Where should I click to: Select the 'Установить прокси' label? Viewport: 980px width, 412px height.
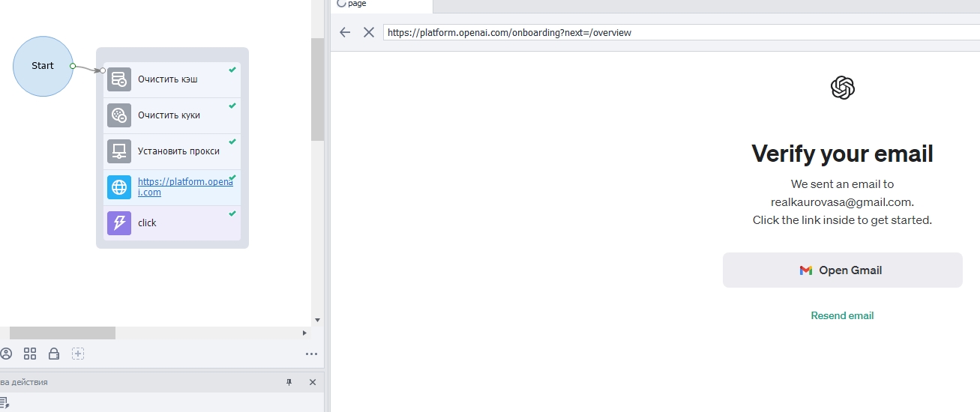178,151
